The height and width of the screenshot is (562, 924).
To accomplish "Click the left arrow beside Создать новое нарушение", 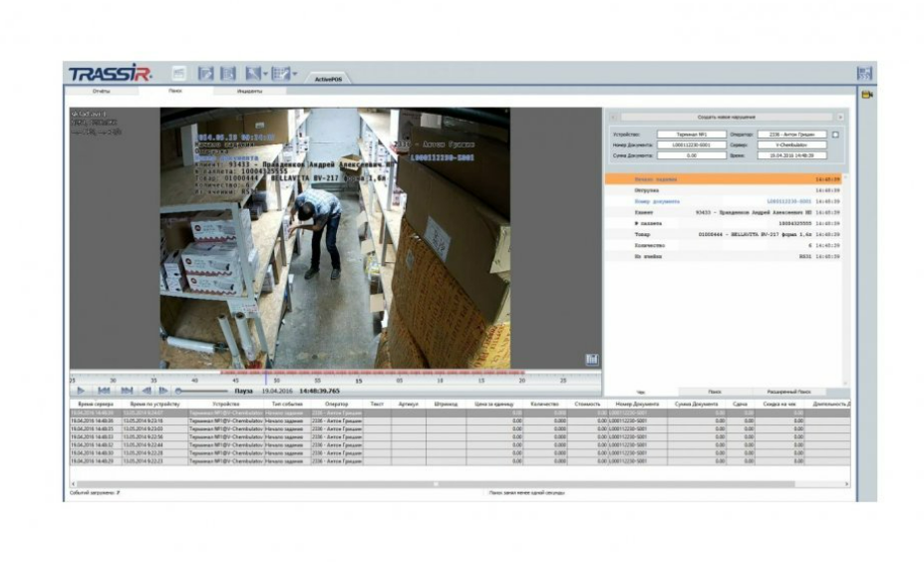I will (613, 118).
